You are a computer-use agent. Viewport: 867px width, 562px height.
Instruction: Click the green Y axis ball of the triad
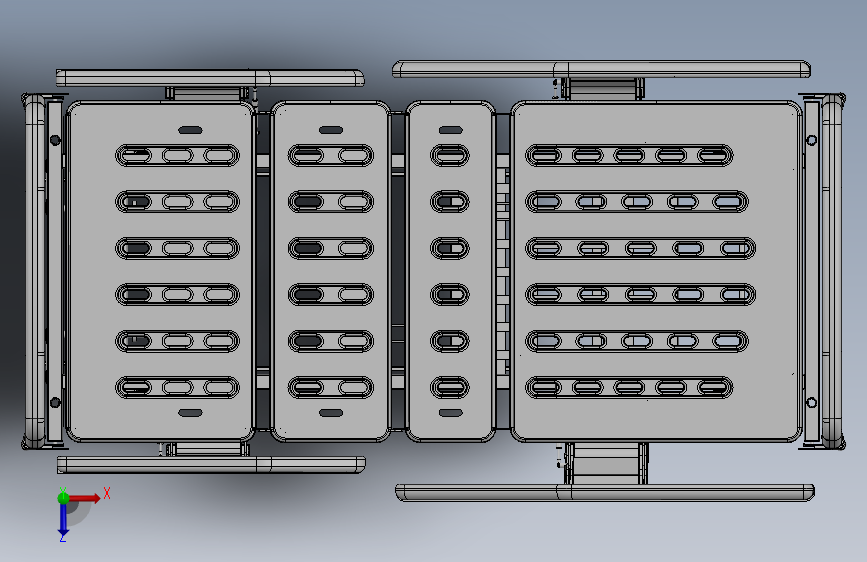63,497
